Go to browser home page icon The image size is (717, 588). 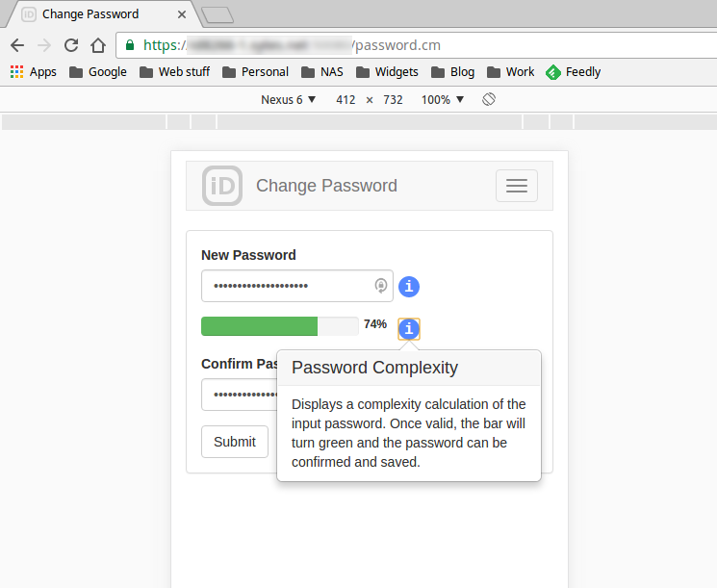97,45
